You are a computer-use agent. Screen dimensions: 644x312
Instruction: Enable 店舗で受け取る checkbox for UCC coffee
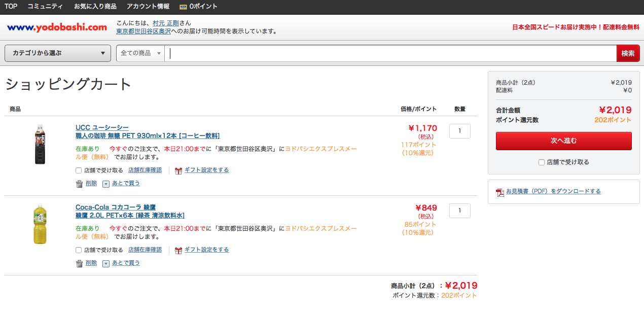[79, 170]
